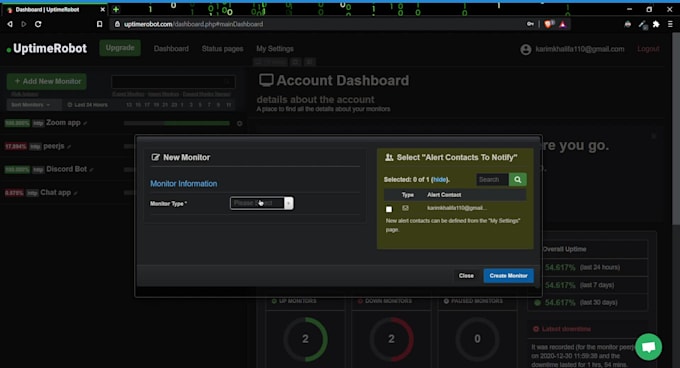Image resolution: width=680 pixels, height=368 pixels.
Task: Click the saved password key icon
Action: tap(530, 24)
